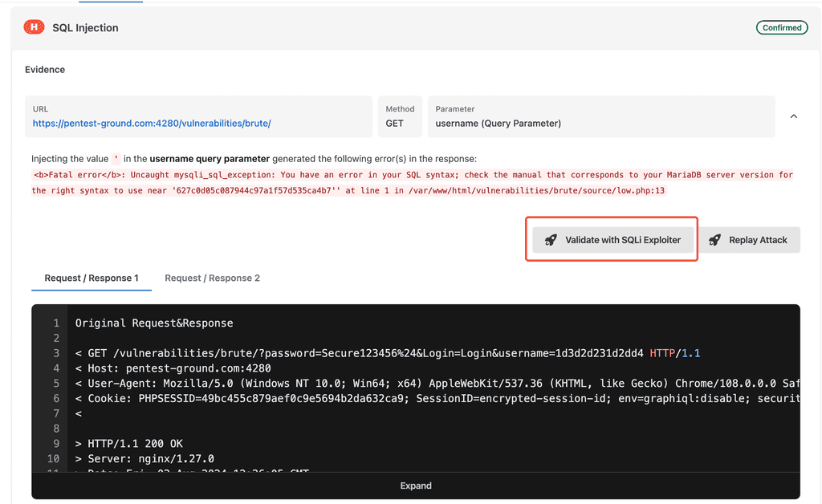Collapse the Evidence details via the chevron
The height and width of the screenshot is (504, 822).
pyautogui.click(x=793, y=116)
